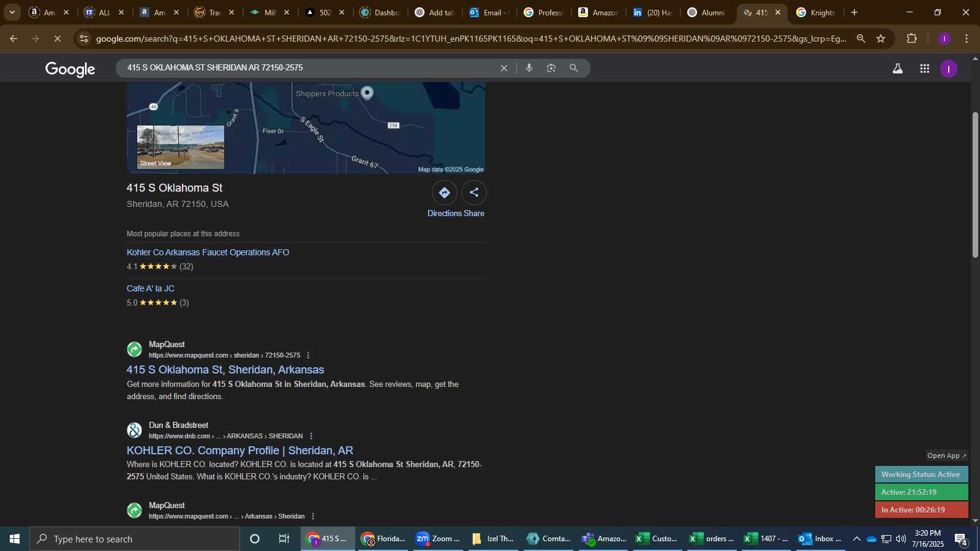Open a new browser tab
The width and height of the screenshot is (980, 551).
[x=854, y=12]
